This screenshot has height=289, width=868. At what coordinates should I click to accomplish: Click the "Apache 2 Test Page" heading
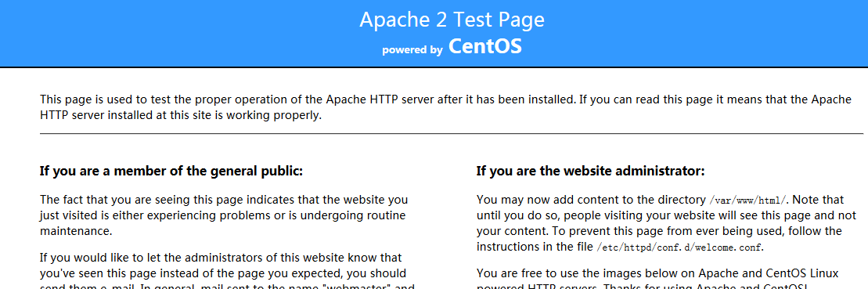[452, 20]
